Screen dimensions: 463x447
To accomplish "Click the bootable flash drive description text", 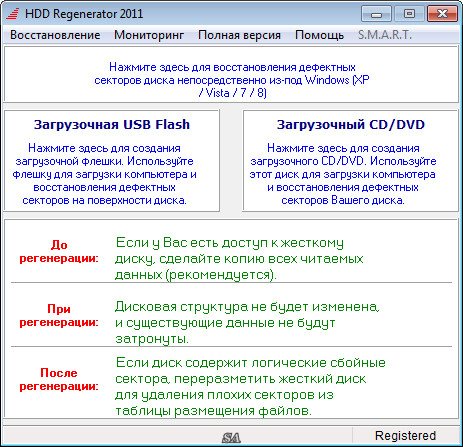I will 104,174.
